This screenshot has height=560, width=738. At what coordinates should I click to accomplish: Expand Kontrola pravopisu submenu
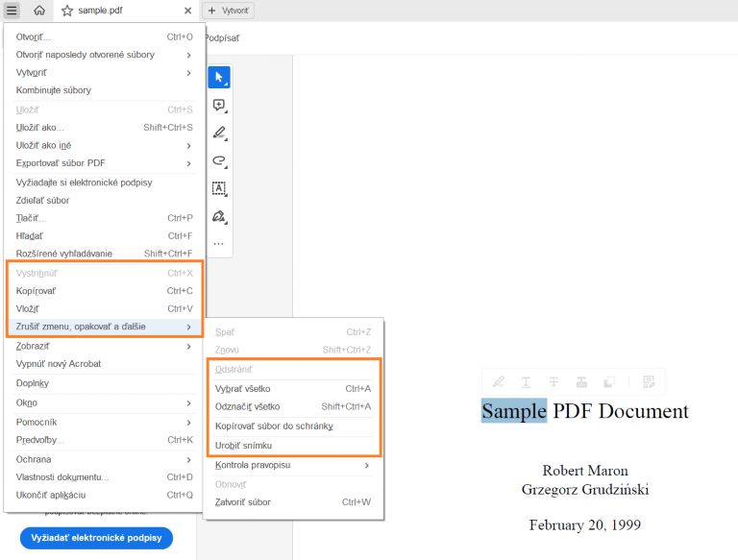point(293,465)
